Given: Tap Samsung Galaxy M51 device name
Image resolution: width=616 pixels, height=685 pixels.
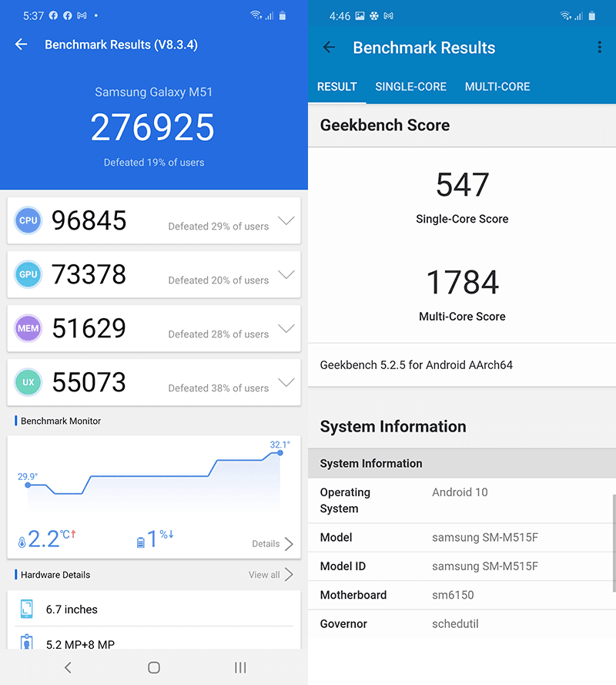Looking at the screenshot, I should [154, 92].
